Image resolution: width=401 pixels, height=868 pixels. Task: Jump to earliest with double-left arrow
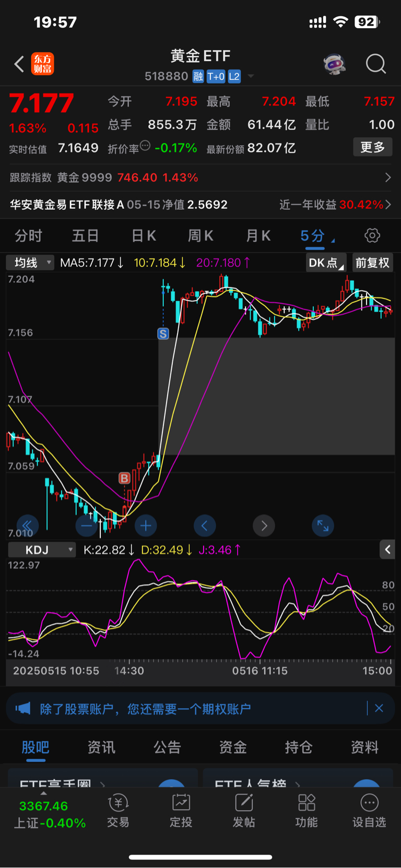click(27, 526)
